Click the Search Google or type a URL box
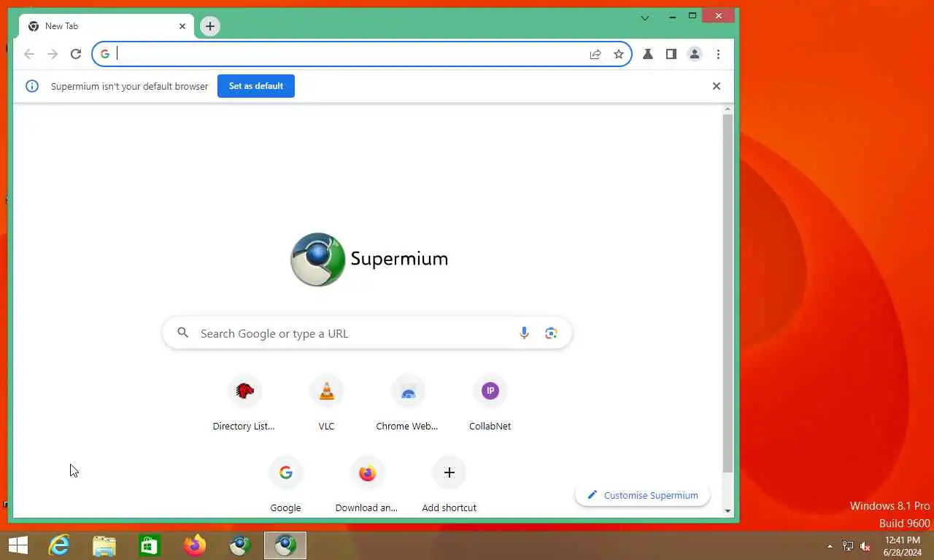934x560 pixels. click(x=367, y=333)
